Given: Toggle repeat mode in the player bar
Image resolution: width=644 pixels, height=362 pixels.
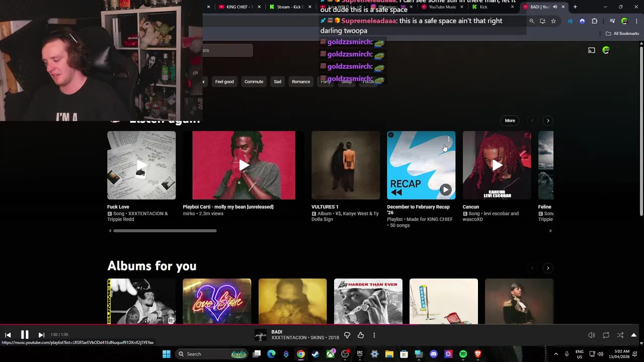Looking at the screenshot, I should coord(606,335).
